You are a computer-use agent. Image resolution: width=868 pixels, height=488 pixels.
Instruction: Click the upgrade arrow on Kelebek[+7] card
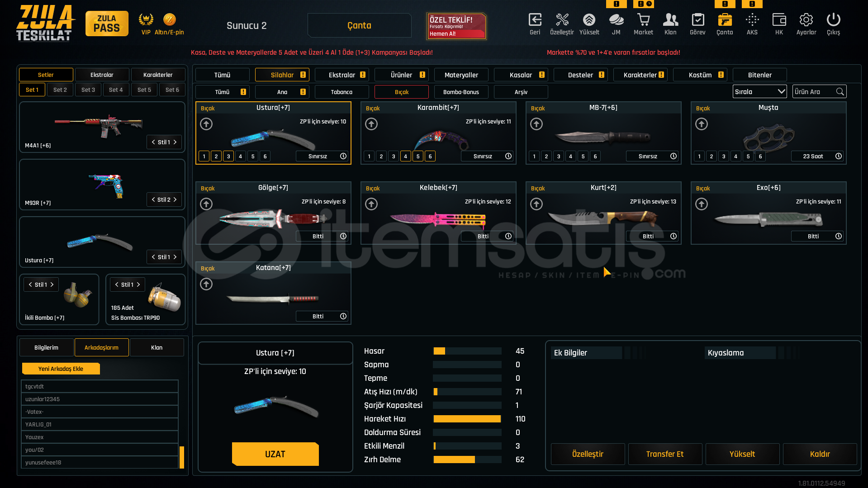[x=371, y=204]
